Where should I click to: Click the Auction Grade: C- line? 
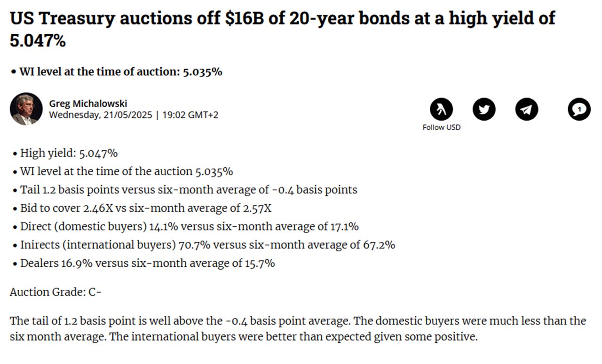tap(55, 292)
